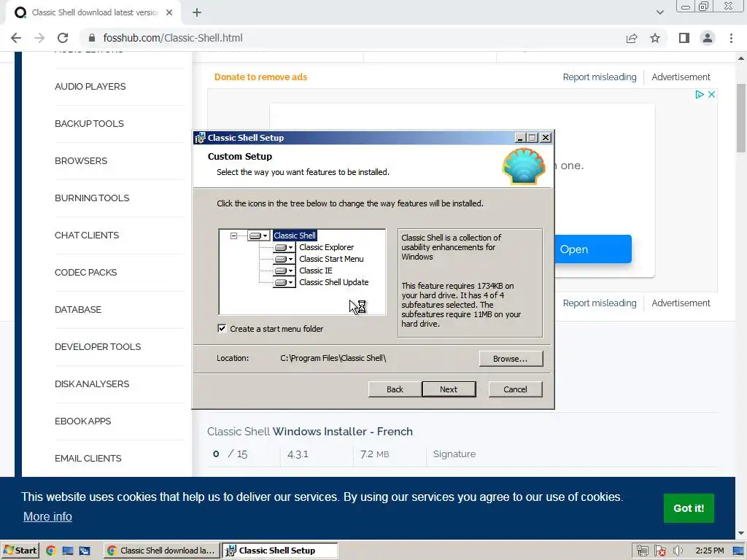Open AUDIO PLAYERS category
747x560 pixels.
[x=90, y=87]
